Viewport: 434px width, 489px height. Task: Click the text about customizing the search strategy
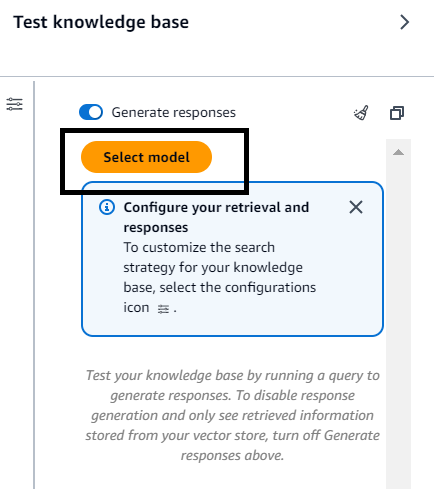[x=220, y=277]
